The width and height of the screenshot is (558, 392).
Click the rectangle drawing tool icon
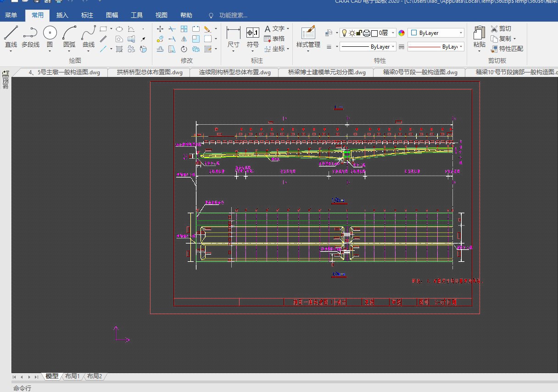point(103,29)
